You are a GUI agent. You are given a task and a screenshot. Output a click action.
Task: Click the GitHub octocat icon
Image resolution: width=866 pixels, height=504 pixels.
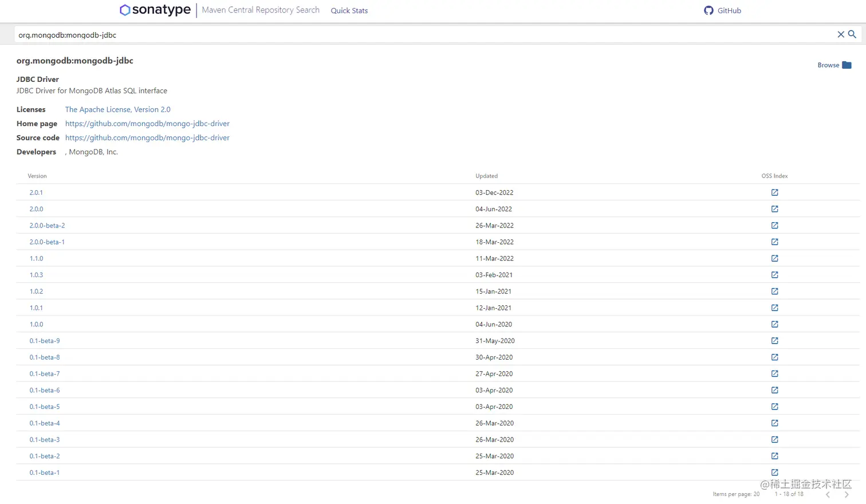click(709, 10)
